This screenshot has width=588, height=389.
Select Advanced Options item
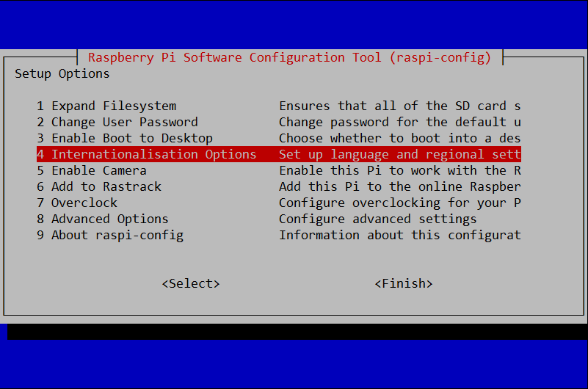[x=103, y=219]
